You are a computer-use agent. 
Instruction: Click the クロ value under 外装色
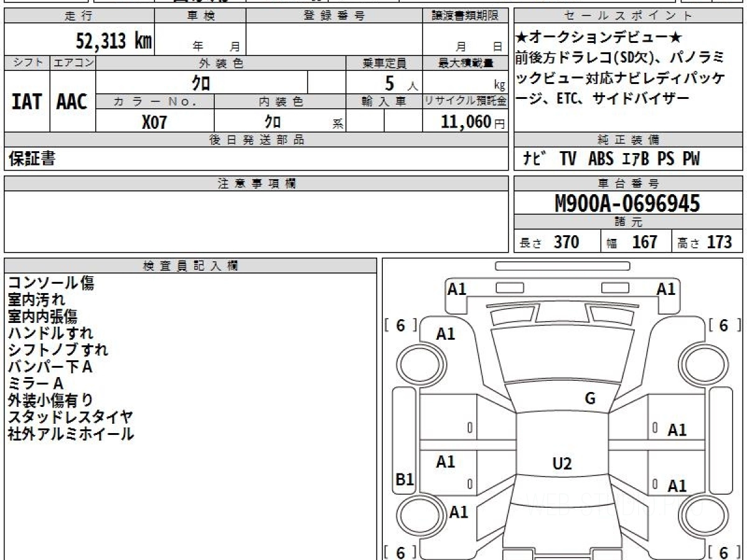click(x=200, y=82)
